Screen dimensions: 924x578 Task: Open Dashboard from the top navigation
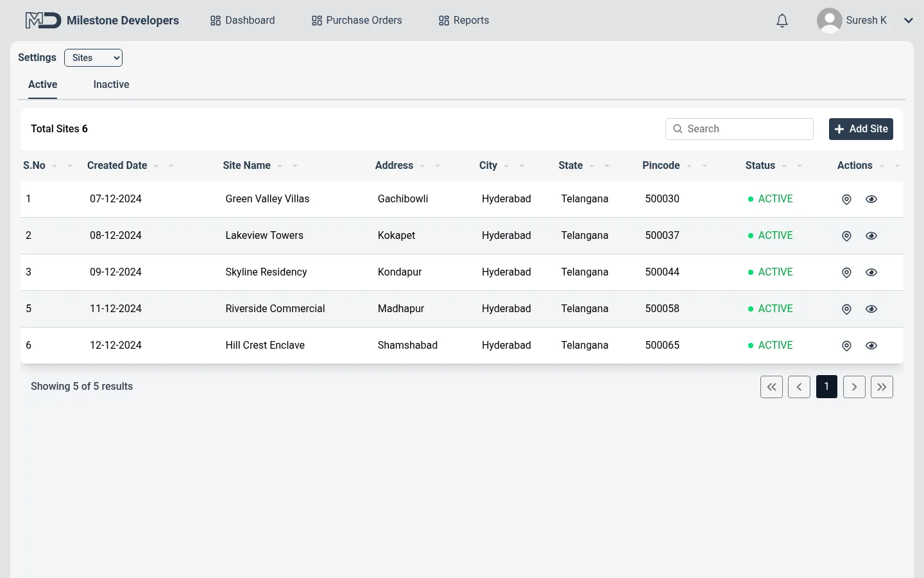coord(243,21)
